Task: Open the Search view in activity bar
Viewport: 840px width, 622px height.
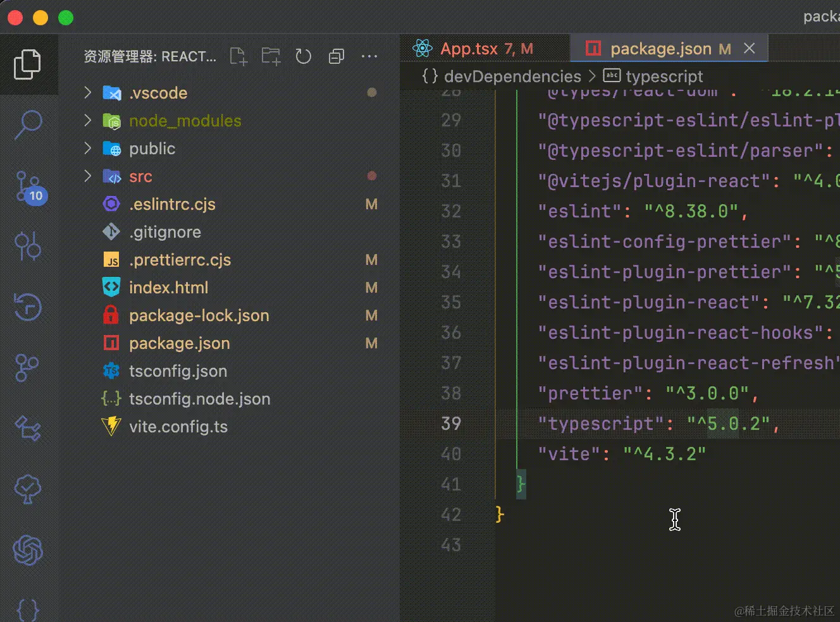Action: [x=27, y=125]
